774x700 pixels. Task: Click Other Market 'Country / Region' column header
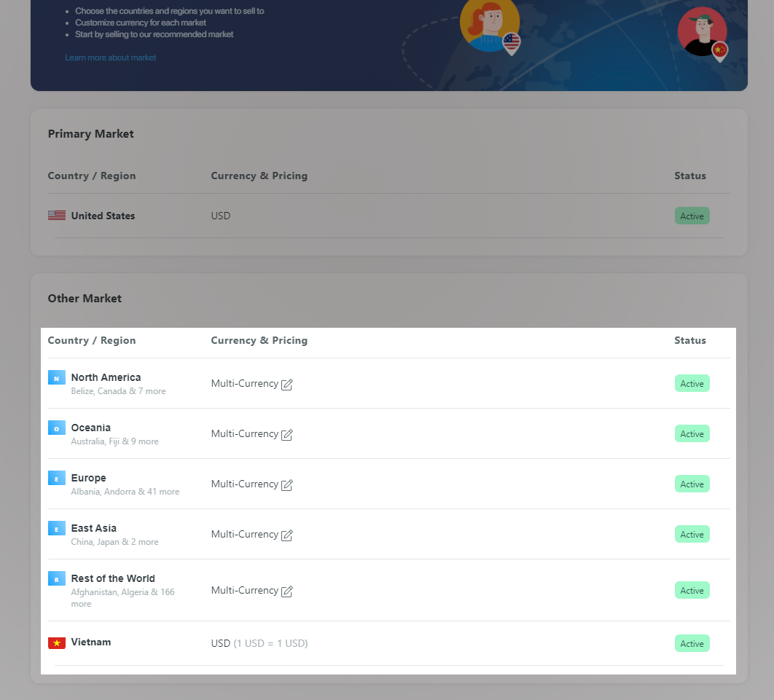coord(92,340)
